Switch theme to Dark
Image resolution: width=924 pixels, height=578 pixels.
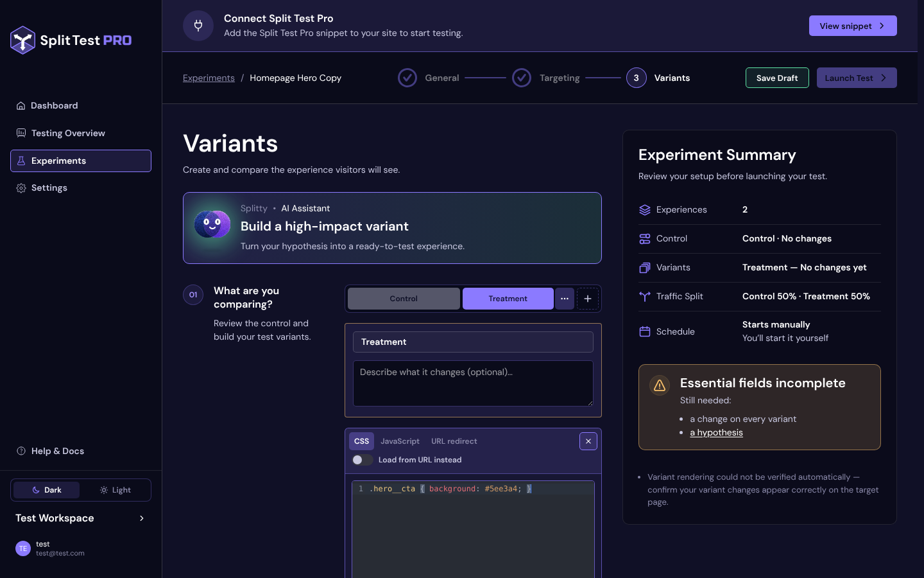click(47, 490)
